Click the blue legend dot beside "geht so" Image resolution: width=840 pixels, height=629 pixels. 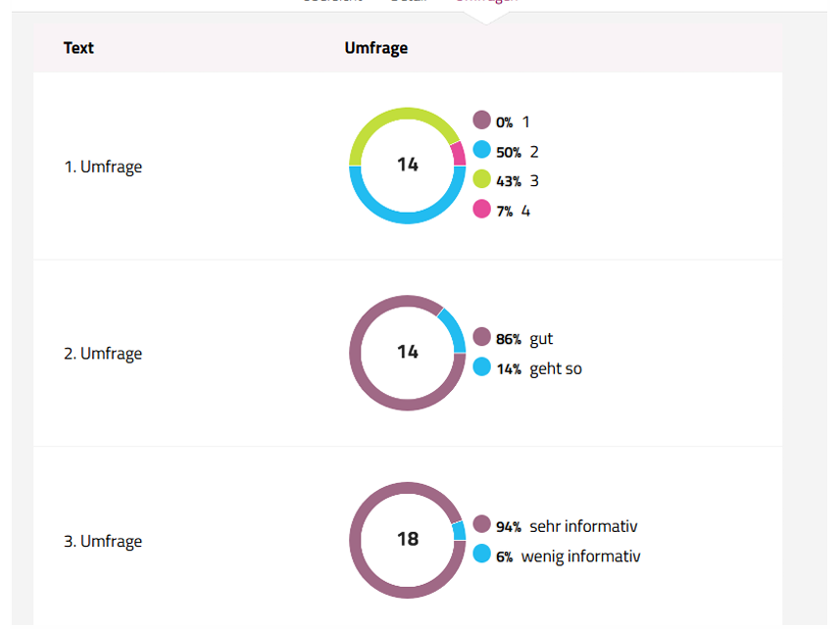pyautogui.click(x=481, y=366)
